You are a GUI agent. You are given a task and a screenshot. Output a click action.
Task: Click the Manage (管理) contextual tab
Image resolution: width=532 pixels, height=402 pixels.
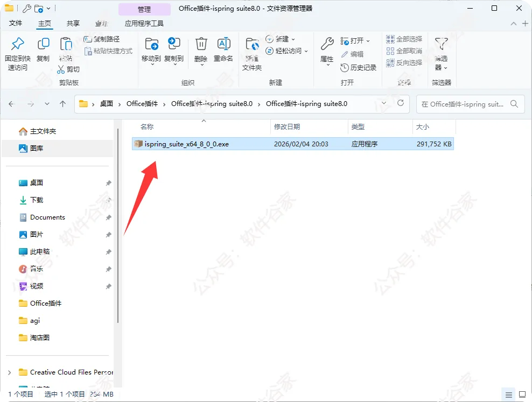point(144,10)
